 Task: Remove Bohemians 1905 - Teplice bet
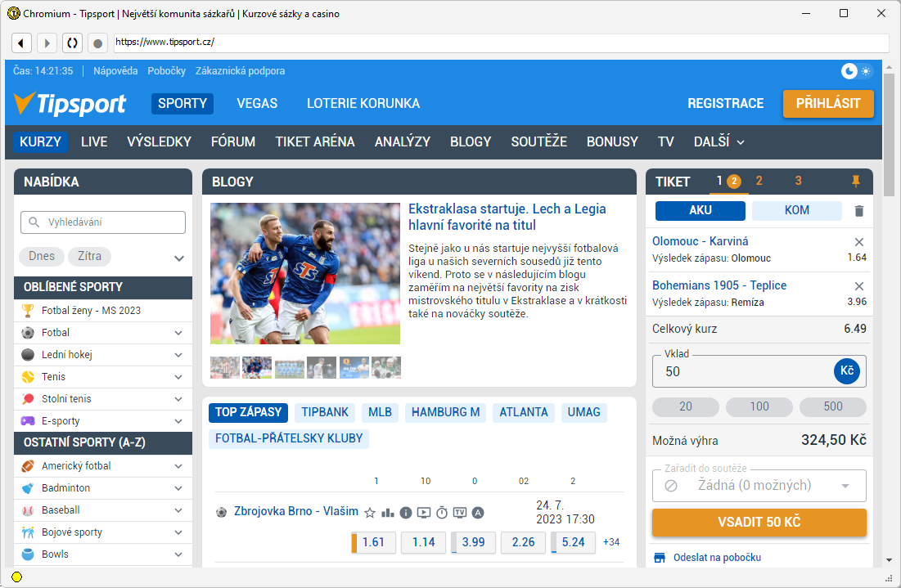click(x=859, y=286)
